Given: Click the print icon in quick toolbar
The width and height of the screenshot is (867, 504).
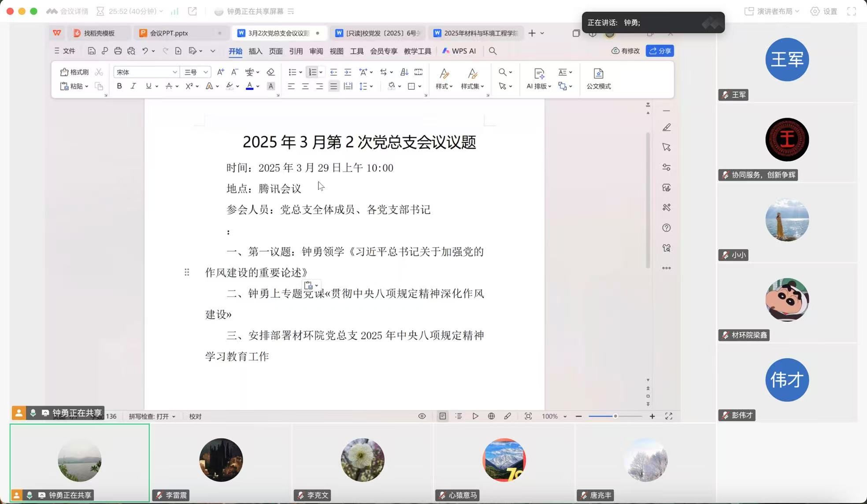Looking at the screenshot, I should [118, 51].
